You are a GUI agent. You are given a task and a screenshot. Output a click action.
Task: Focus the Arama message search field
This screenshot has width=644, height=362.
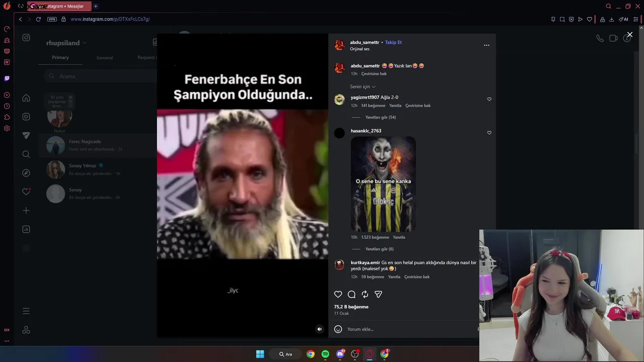(x=101, y=76)
